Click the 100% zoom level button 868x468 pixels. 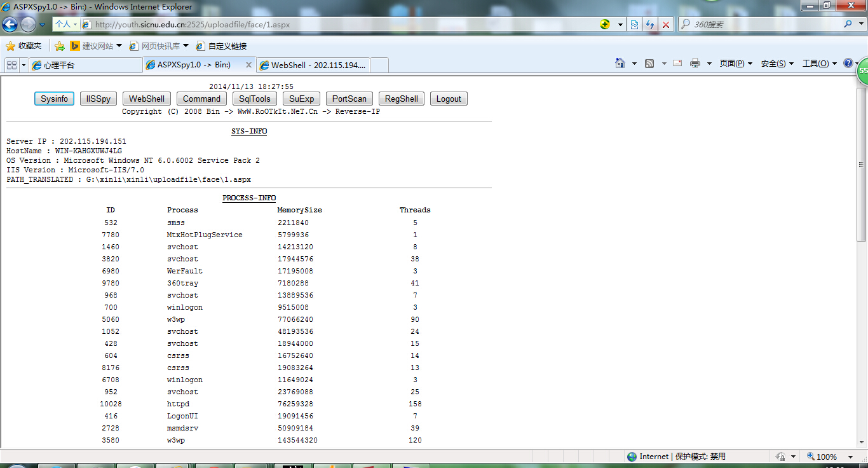coord(822,457)
